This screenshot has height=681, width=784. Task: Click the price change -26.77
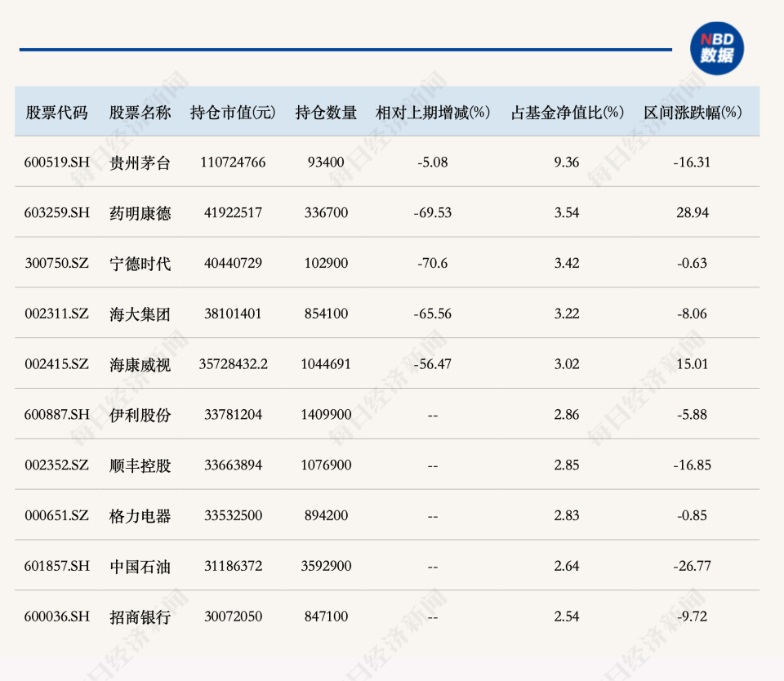pos(692,566)
